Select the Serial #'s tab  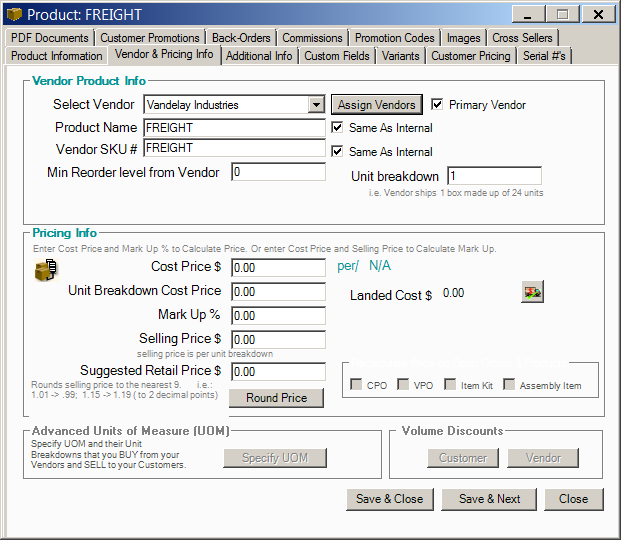pos(544,56)
